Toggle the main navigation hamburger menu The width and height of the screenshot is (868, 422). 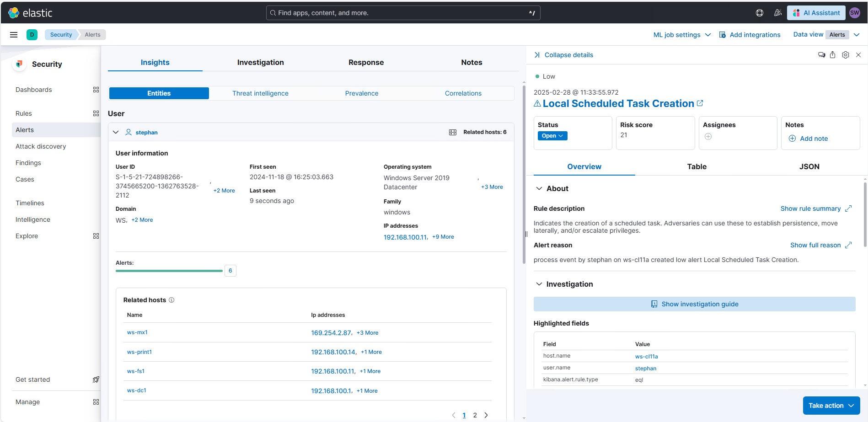tap(14, 35)
